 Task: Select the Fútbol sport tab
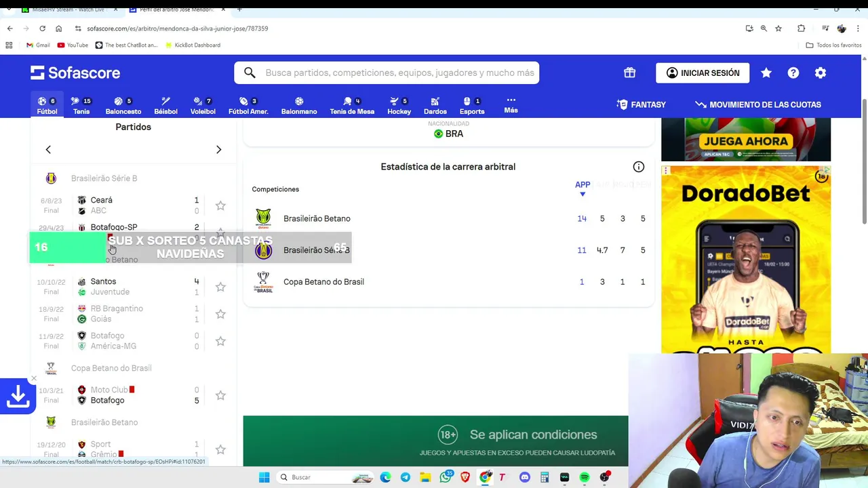[x=47, y=105]
